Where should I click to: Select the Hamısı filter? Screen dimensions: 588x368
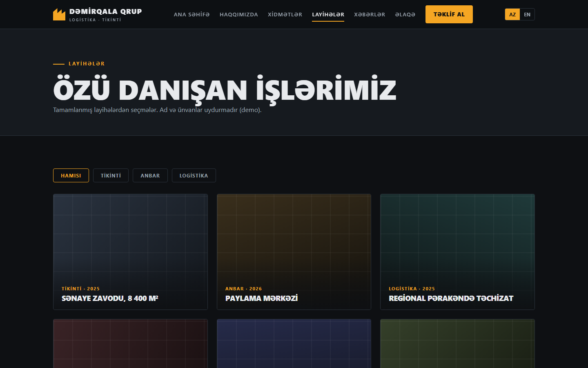71,175
